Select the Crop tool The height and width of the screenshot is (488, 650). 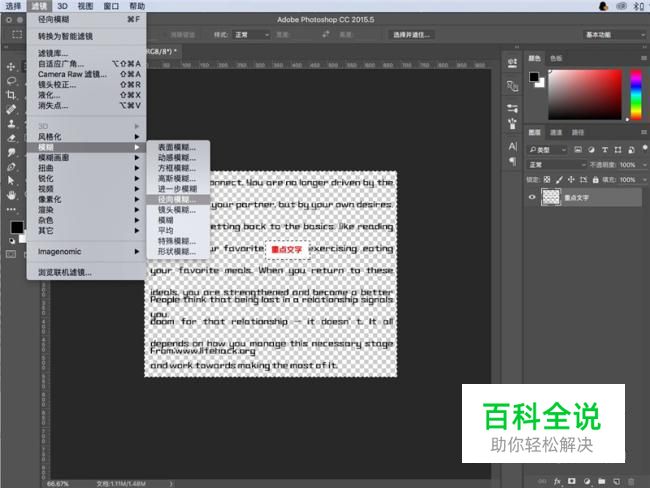(11, 95)
